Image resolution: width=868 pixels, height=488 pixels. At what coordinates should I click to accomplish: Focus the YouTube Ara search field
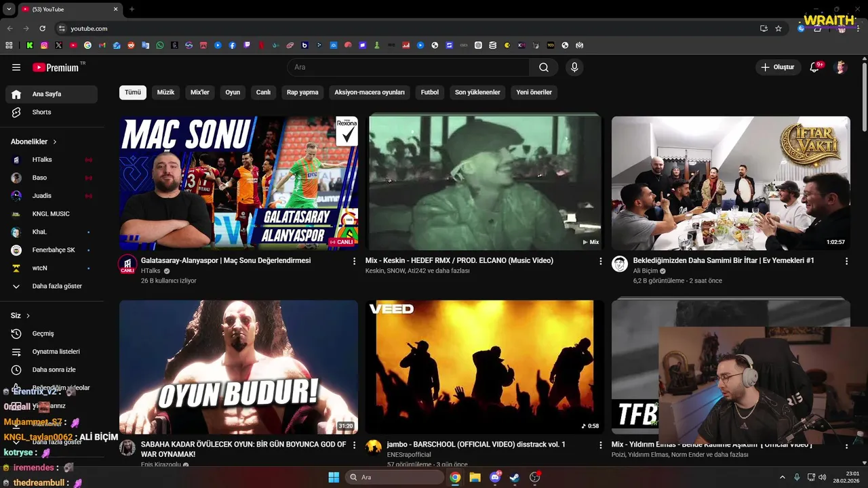[x=408, y=67]
